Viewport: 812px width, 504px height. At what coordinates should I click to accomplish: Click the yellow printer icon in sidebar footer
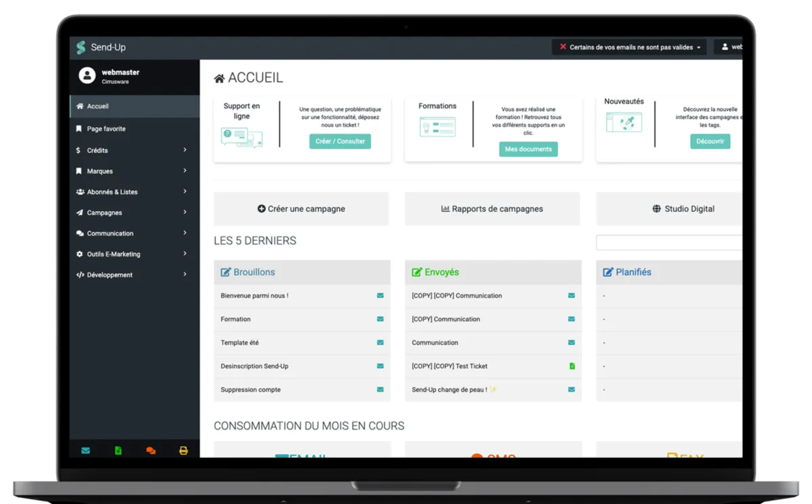tap(183, 451)
